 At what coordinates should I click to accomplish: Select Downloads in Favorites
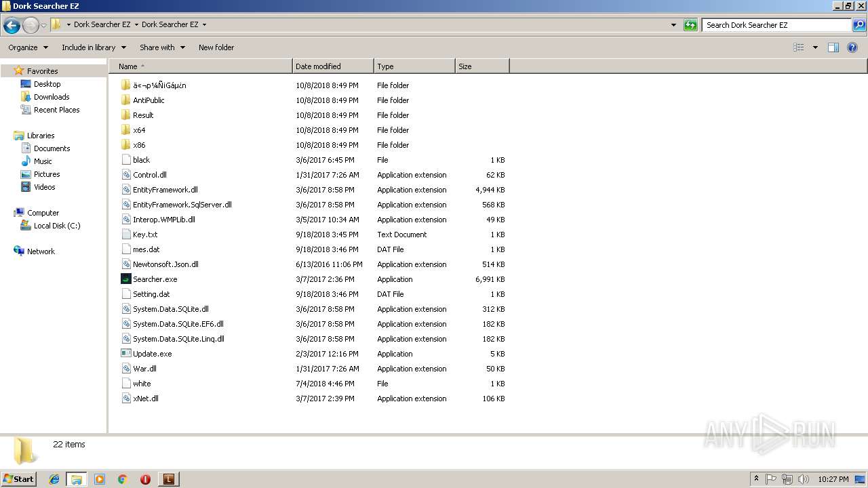52,97
